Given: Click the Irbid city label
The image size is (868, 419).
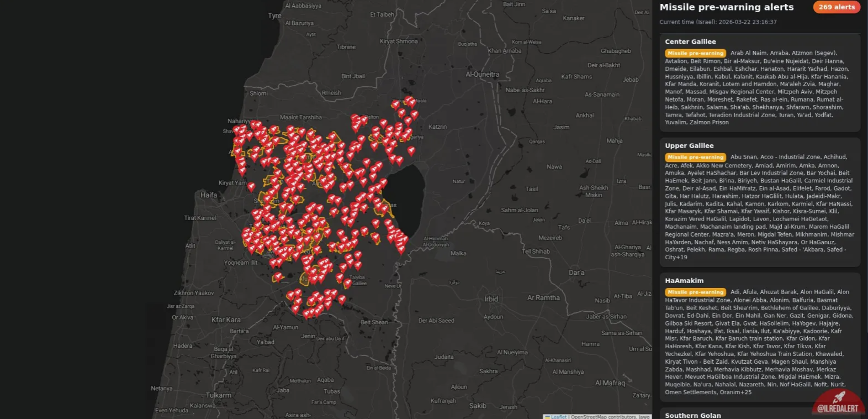Looking at the screenshot, I should [491, 298].
